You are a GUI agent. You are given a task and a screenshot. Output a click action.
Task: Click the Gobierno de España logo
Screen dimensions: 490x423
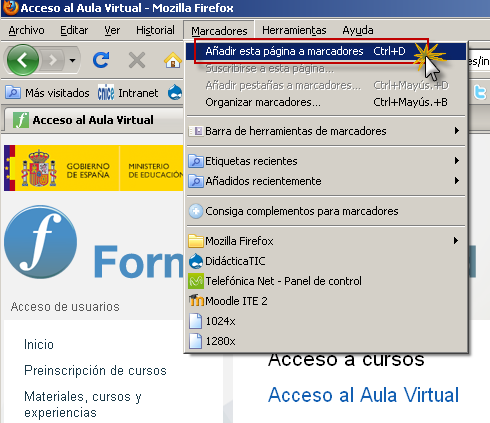pos(62,168)
